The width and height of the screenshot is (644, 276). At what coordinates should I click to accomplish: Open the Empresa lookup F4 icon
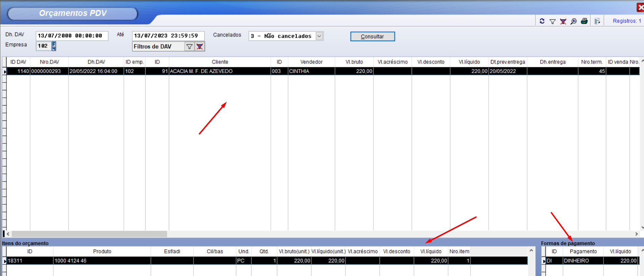[x=54, y=46]
